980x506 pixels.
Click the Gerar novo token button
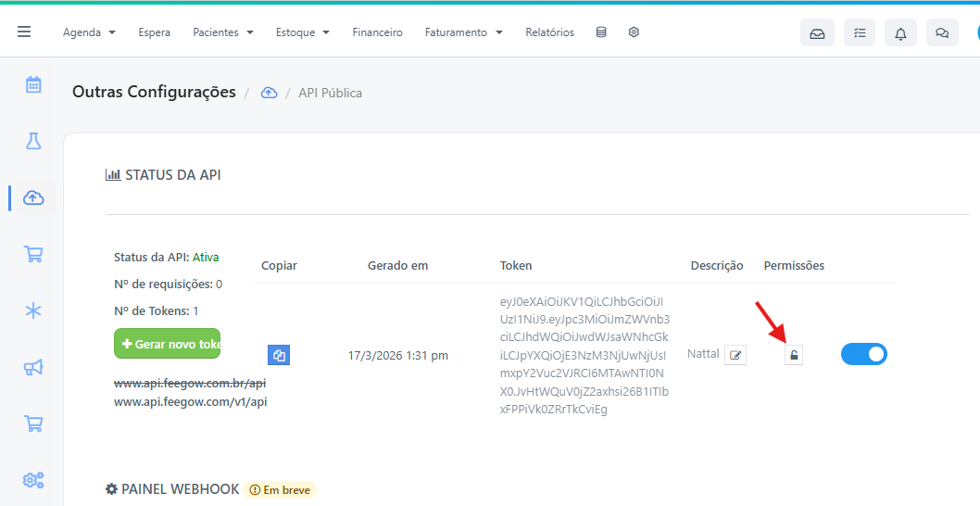(167, 344)
